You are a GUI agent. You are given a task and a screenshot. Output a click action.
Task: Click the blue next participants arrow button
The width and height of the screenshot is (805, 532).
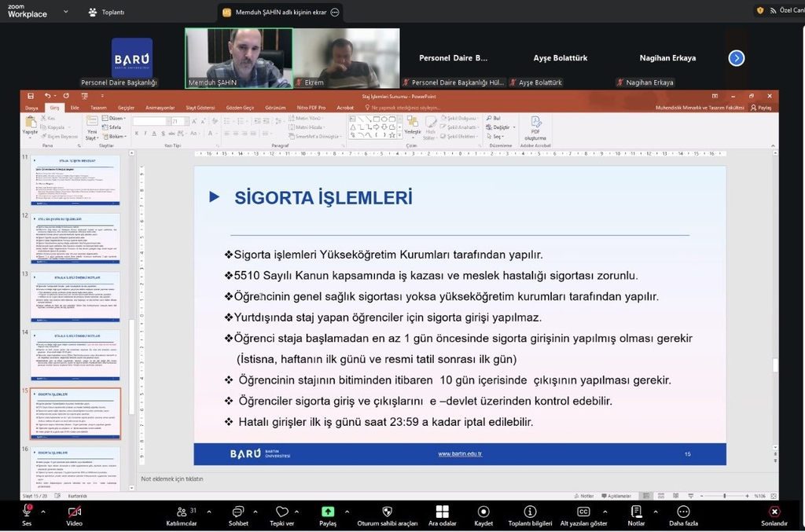(736, 58)
